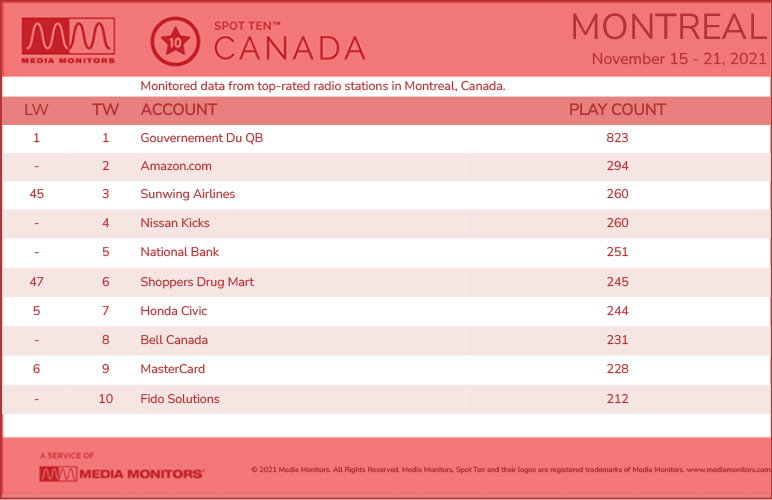Select the MasterCard row
Viewport: 772px width, 500px height.
(386, 370)
